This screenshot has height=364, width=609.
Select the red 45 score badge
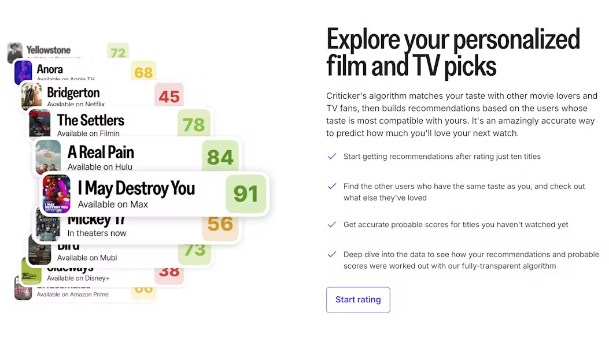[169, 95]
